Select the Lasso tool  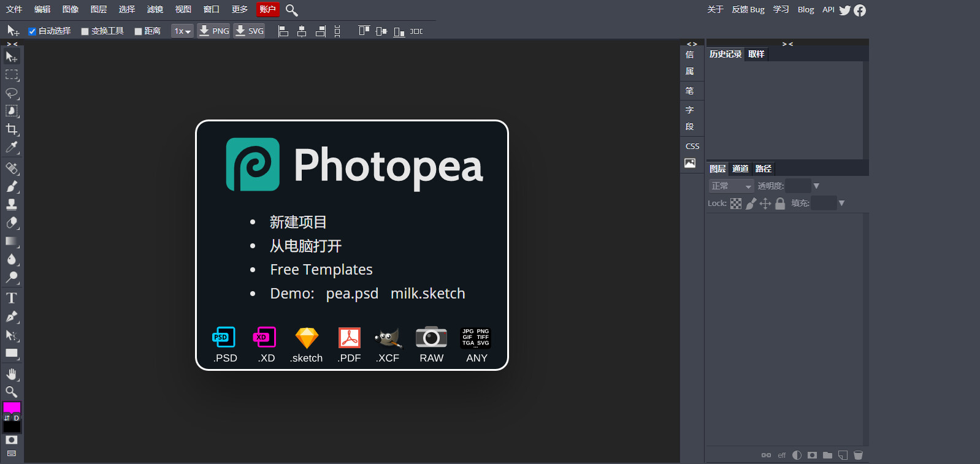(12, 93)
